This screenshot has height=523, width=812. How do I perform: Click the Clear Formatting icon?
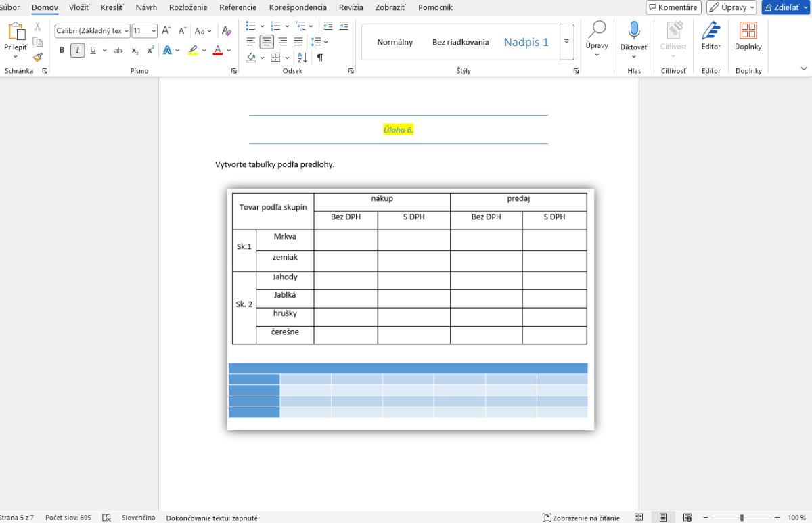point(227,31)
